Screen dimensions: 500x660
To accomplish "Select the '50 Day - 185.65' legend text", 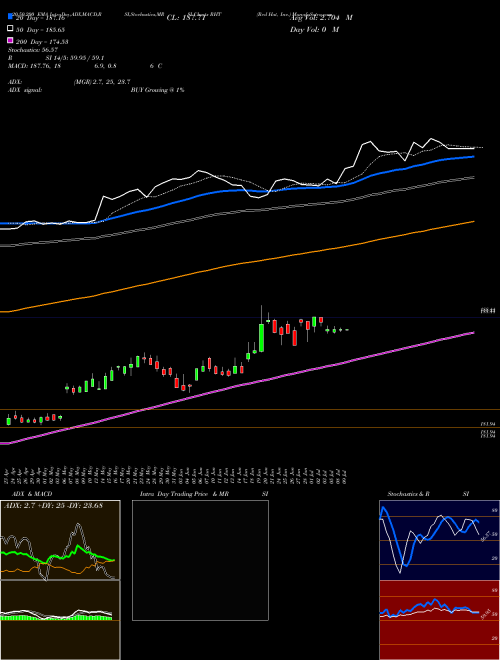I will tap(40, 30).
